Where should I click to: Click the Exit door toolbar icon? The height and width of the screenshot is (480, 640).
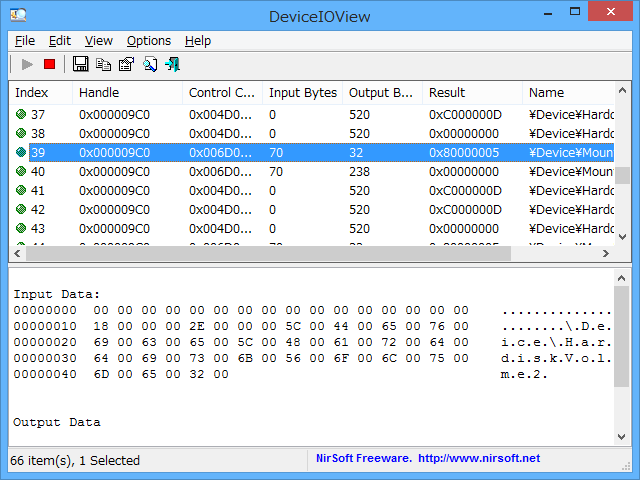(173, 64)
